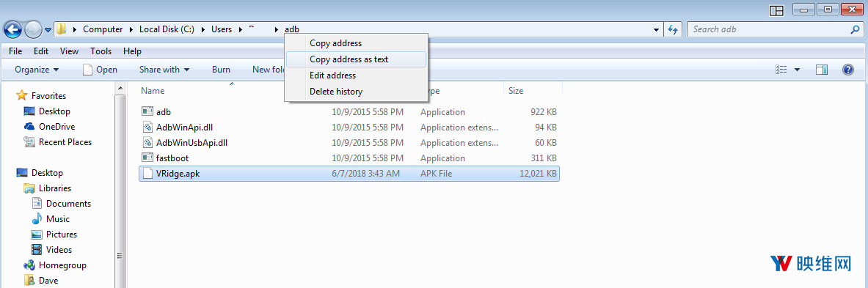Expand arrow after Computer breadcrumb

(x=131, y=29)
